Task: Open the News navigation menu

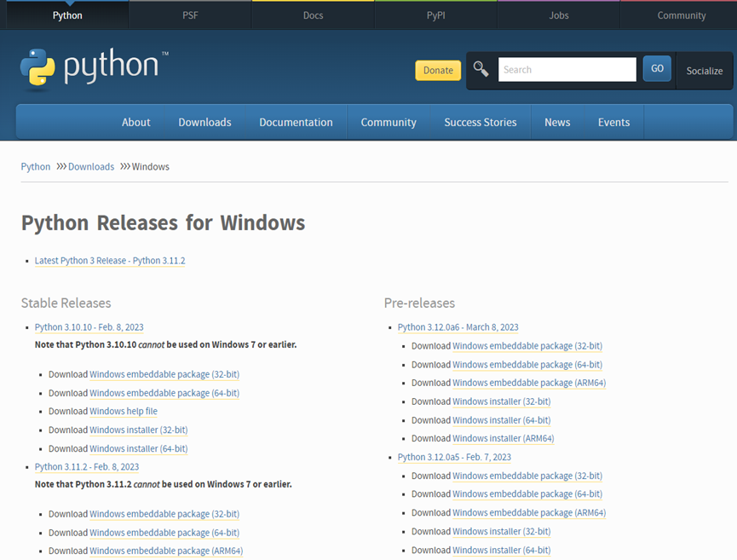Action: (x=557, y=122)
